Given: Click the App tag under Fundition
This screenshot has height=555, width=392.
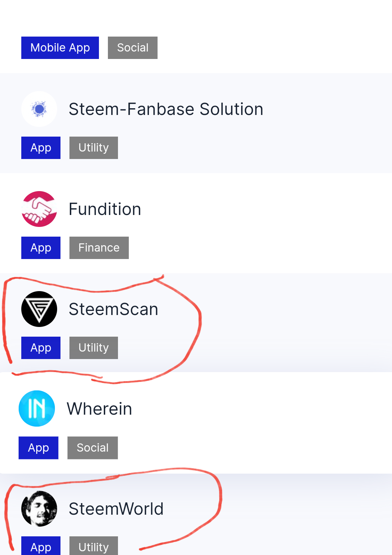Looking at the screenshot, I should pos(41,248).
